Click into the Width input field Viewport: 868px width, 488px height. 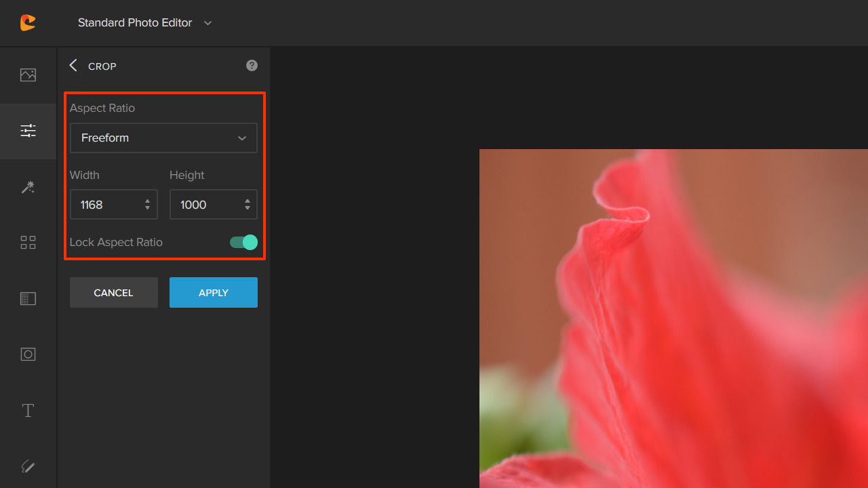coord(106,205)
